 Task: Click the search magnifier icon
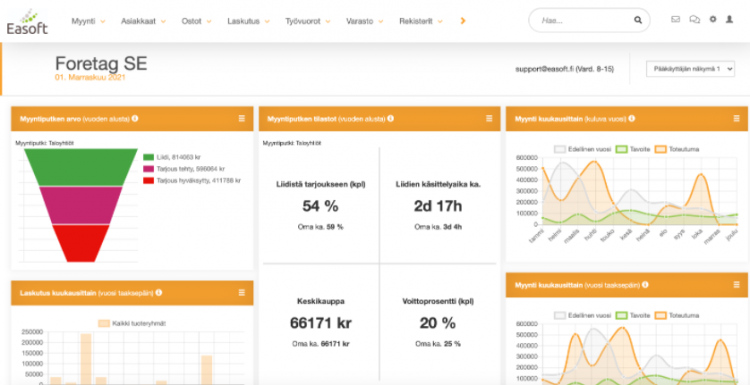point(638,21)
